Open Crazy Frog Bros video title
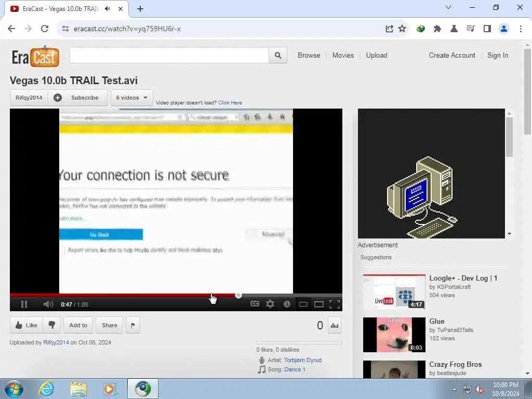The height and width of the screenshot is (399, 532). (x=455, y=364)
